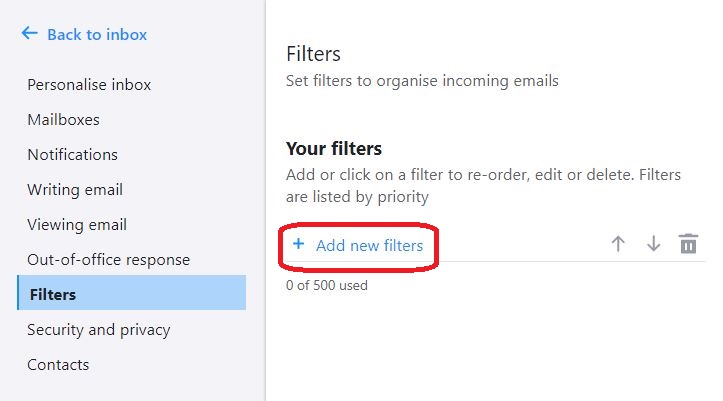Click the back arrow icon beside Back to inbox
Image resolution: width=723 pixels, height=401 pixels.
pyautogui.click(x=30, y=33)
